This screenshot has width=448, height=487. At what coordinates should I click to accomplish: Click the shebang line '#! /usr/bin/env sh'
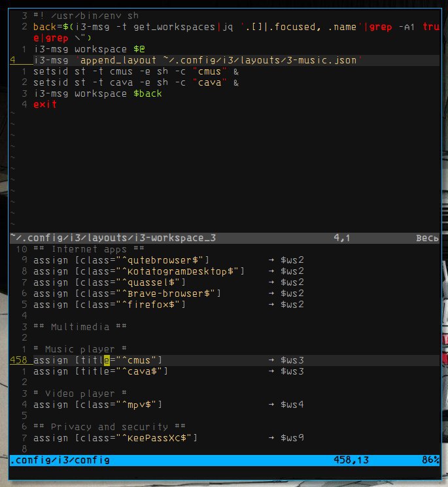[86, 16]
